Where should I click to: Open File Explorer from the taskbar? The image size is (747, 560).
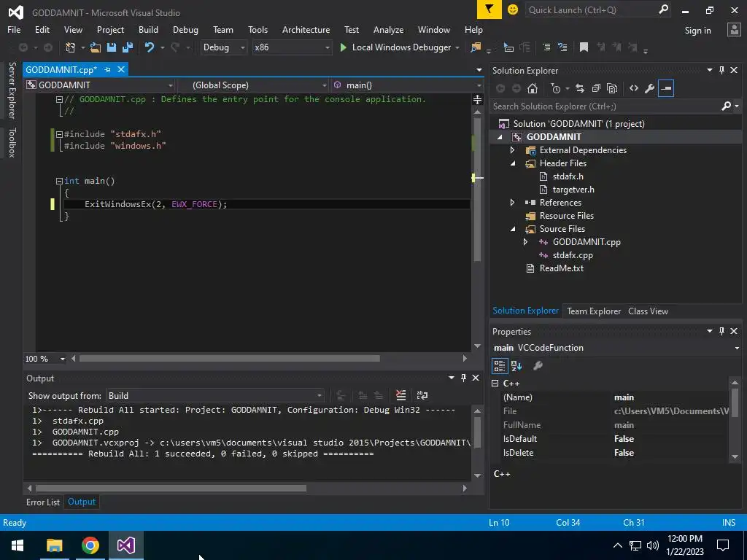(54, 545)
